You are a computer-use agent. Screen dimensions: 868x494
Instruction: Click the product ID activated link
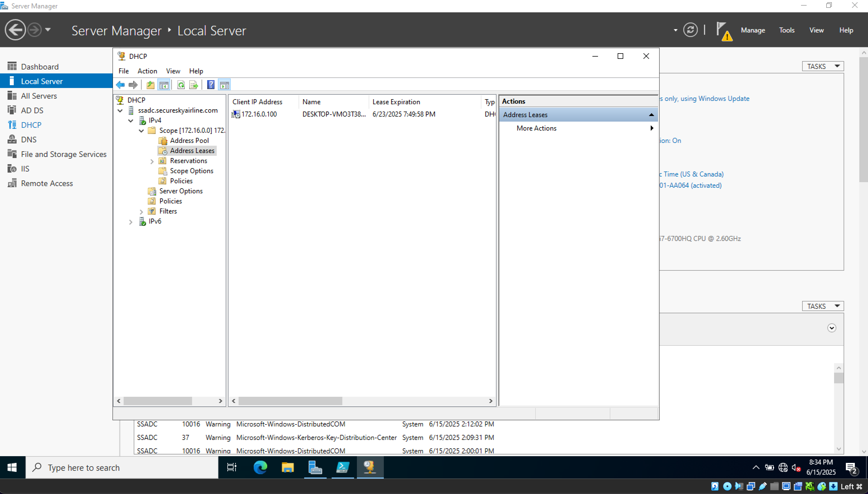click(691, 185)
